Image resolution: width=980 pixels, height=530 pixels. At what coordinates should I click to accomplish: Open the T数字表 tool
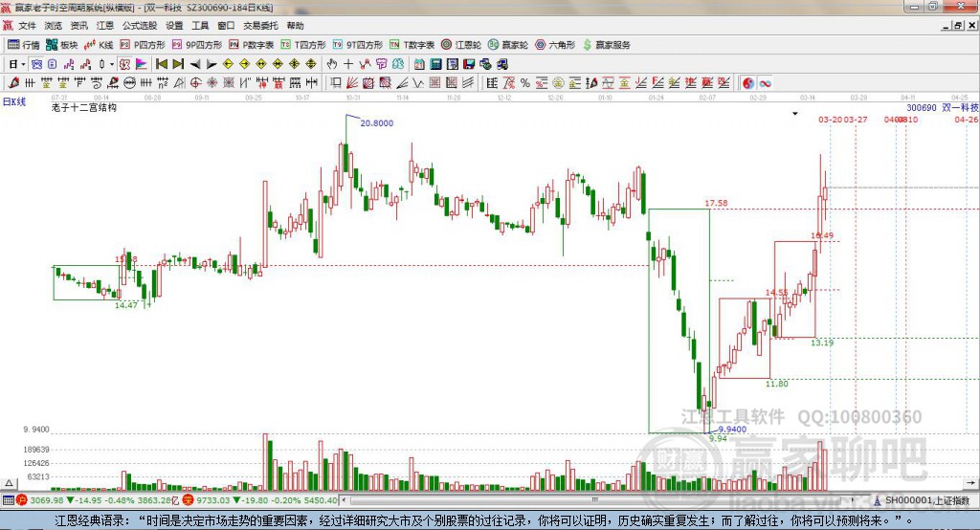(x=412, y=45)
